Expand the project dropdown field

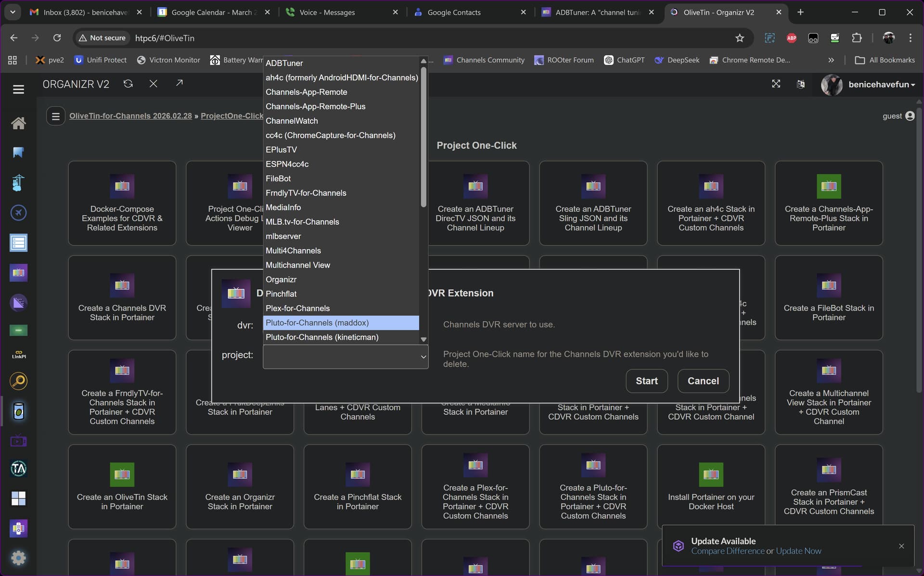point(345,357)
